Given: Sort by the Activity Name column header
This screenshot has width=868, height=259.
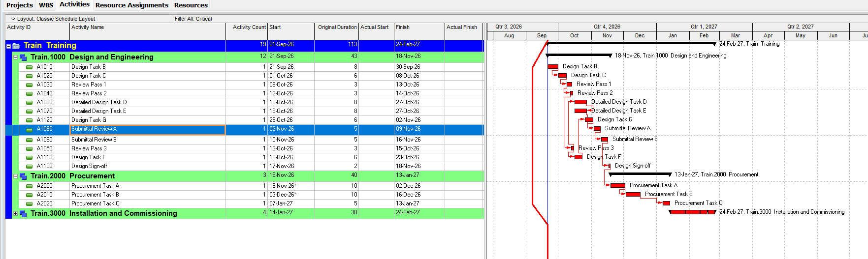Looking at the screenshot, I should pyautogui.click(x=148, y=31).
